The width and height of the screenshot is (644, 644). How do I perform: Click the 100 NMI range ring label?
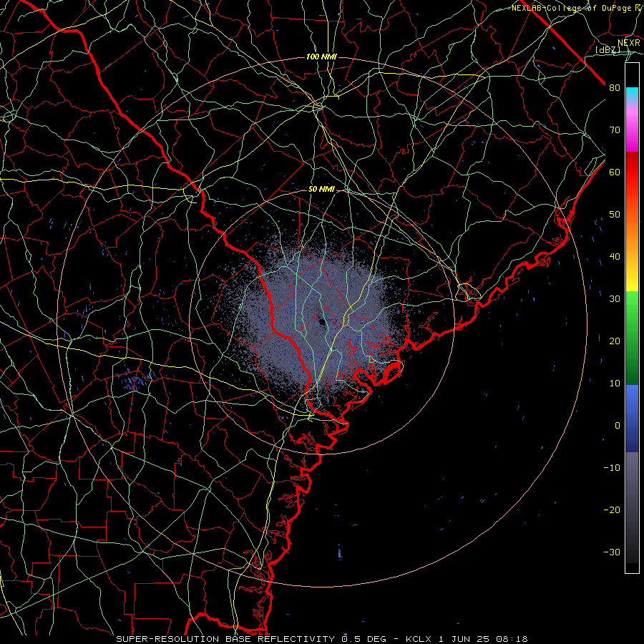(x=321, y=57)
